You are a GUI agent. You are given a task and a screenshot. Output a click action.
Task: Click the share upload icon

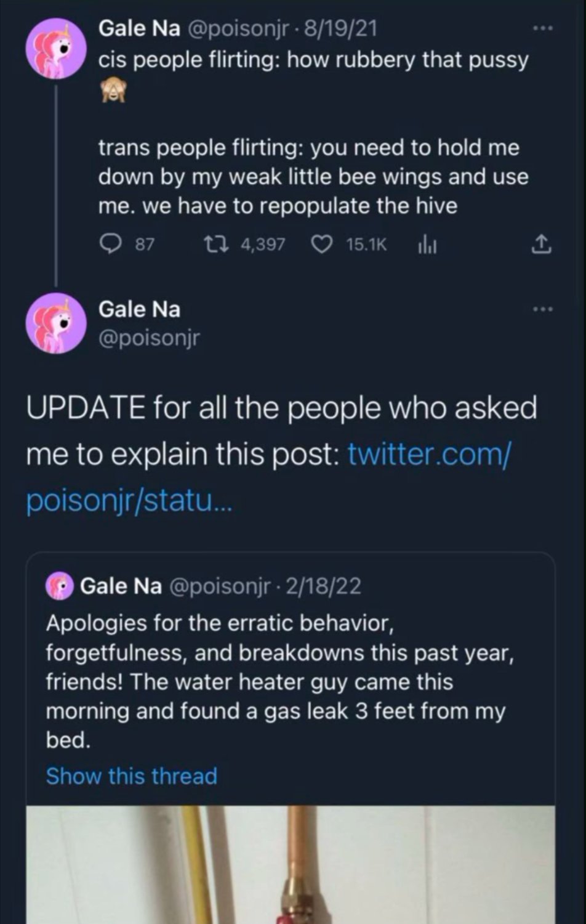point(540,245)
